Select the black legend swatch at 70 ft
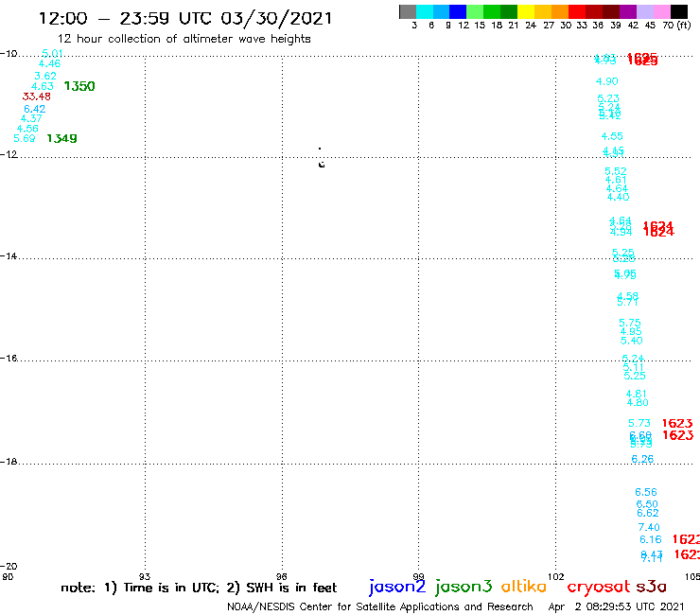 (x=678, y=11)
